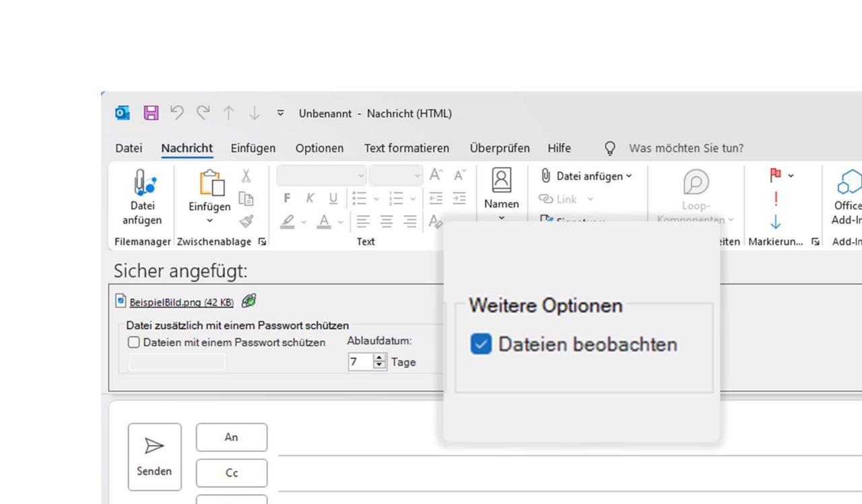Click the green icon next to BeispielBild.png

coord(249,301)
